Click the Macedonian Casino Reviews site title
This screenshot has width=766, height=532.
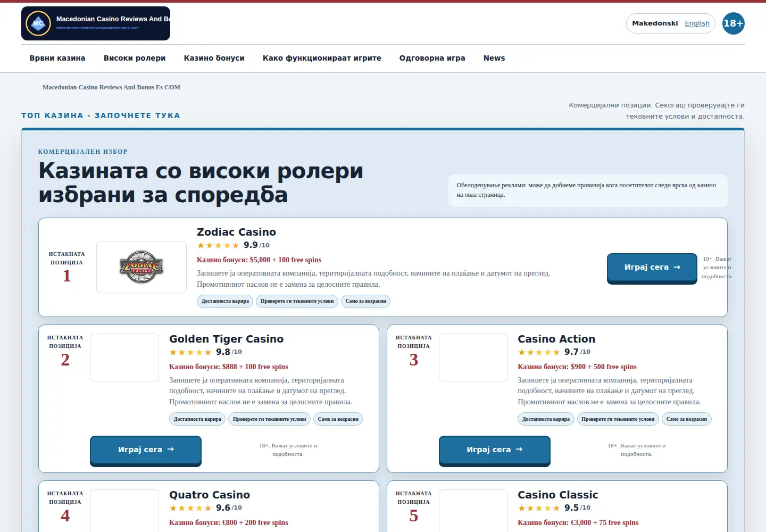pos(113,19)
